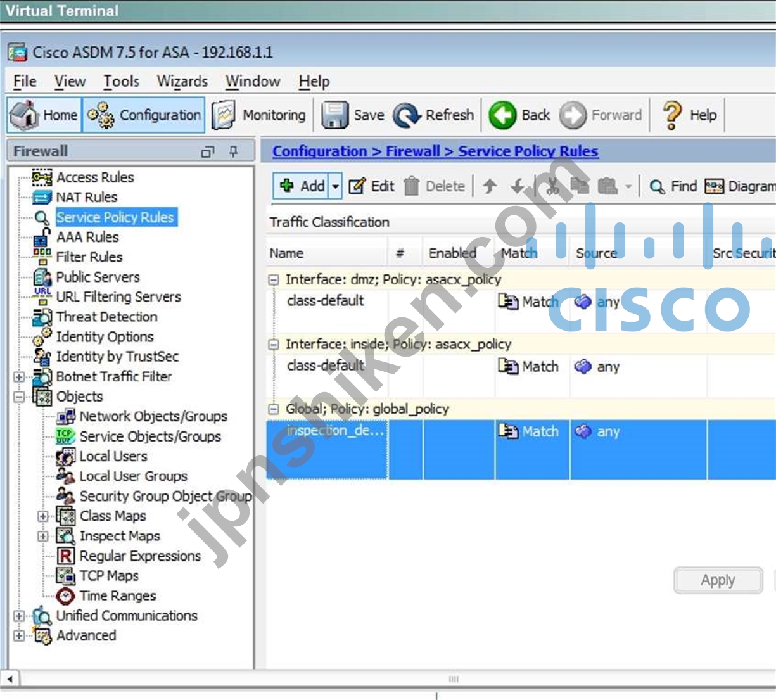This screenshot has height=700, width=776.
Task: Select Identity by TrustSec tree item
Action: point(117,357)
